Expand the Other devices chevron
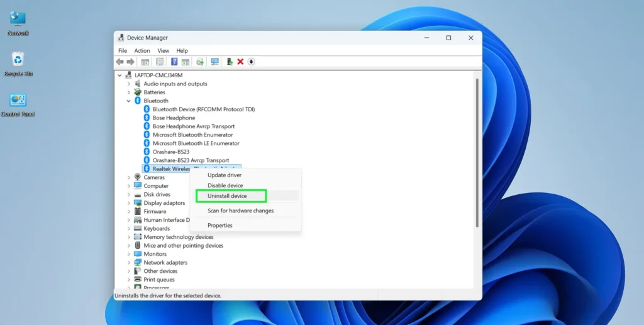644x325 pixels. click(x=128, y=271)
